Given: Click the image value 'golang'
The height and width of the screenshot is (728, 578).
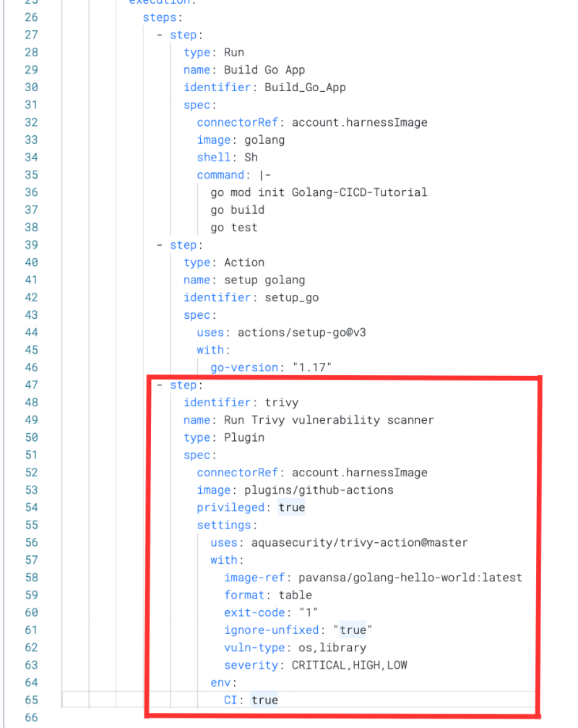Looking at the screenshot, I should [x=264, y=140].
